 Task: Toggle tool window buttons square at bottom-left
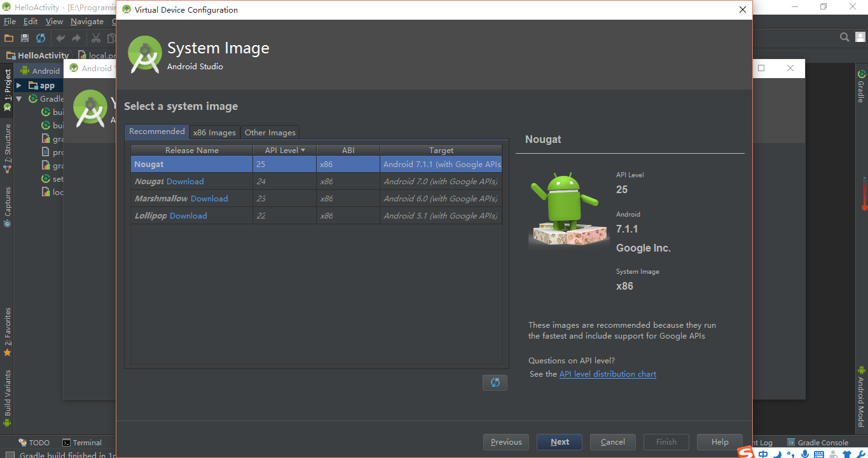[9, 455]
